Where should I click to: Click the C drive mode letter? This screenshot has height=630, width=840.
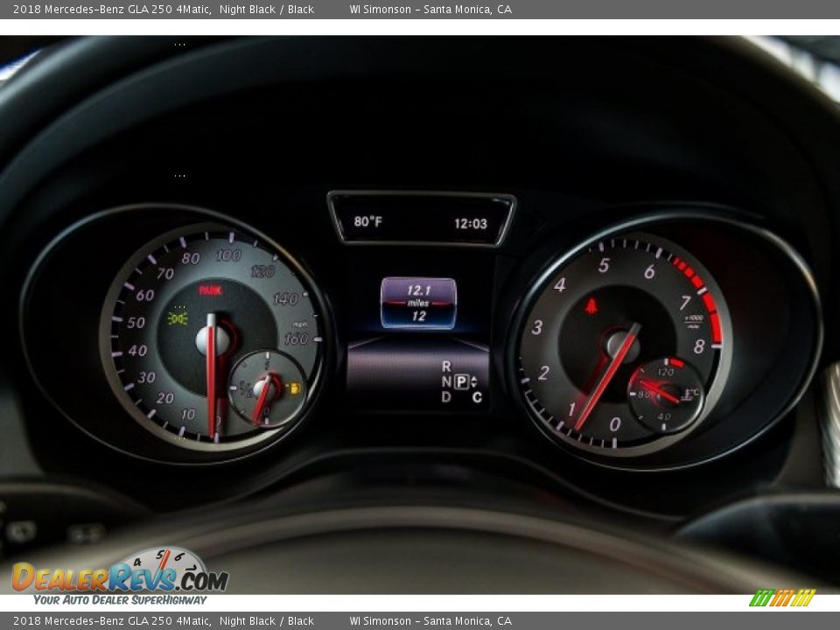[x=477, y=397]
